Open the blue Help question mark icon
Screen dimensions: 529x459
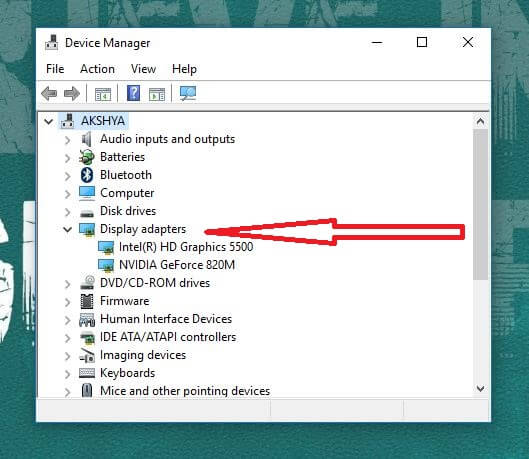coord(134,93)
